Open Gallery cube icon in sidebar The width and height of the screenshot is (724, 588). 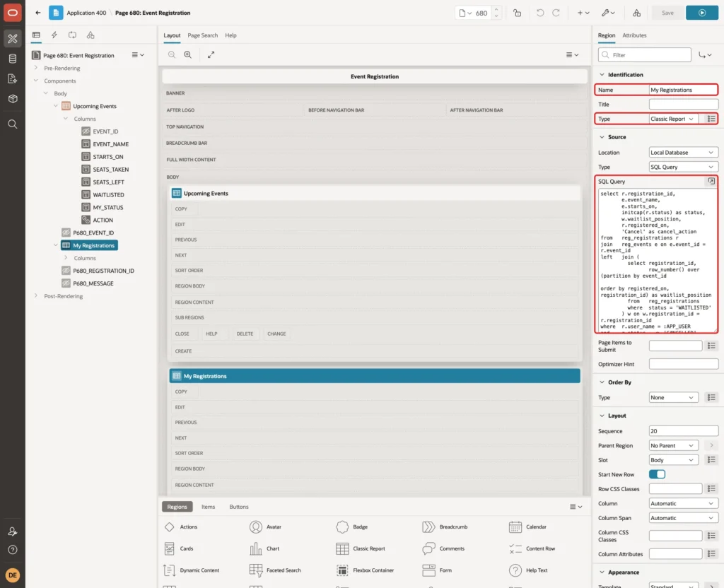click(13, 99)
